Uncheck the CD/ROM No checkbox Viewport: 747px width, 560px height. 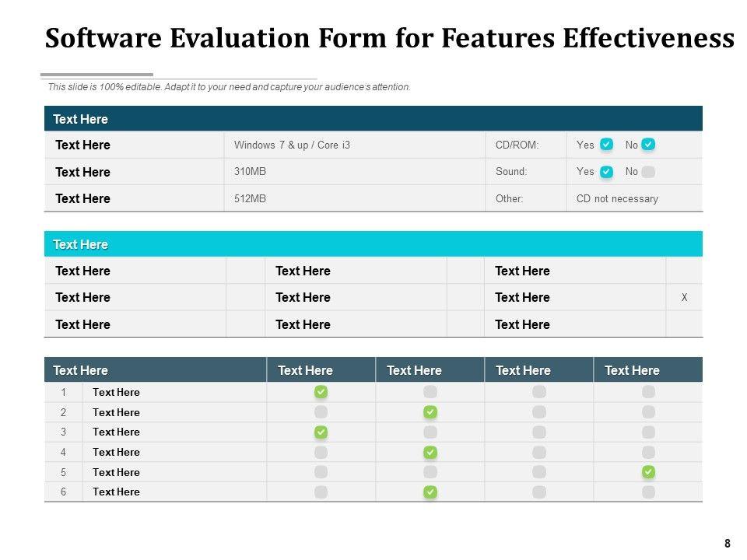pos(648,145)
